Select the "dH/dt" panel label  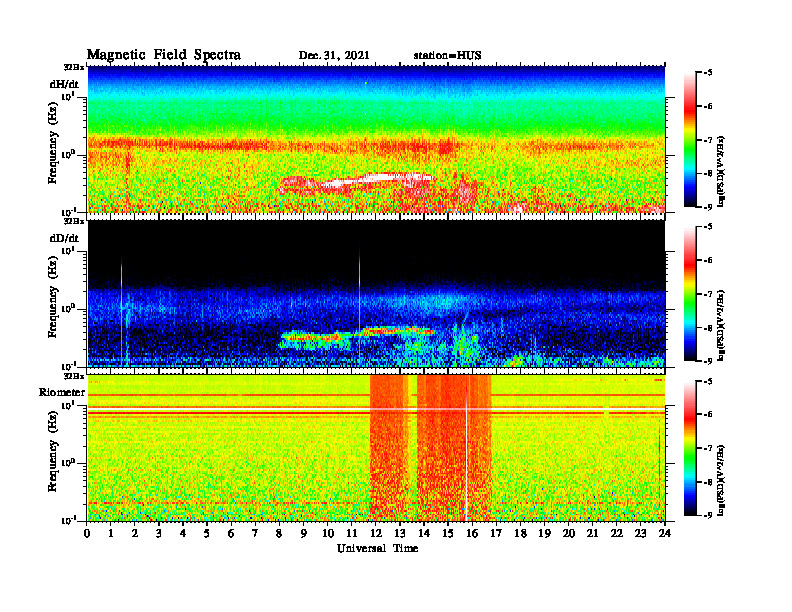pyautogui.click(x=64, y=83)
